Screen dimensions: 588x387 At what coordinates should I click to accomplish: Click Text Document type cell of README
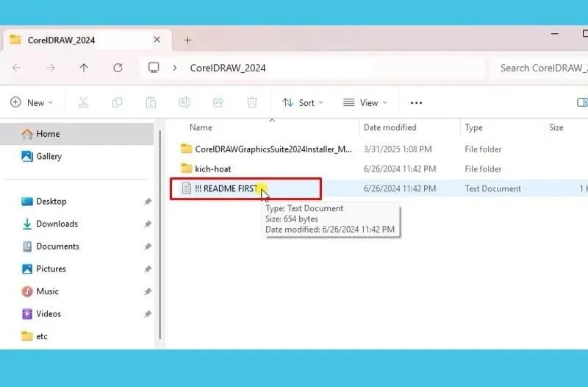point(492,189)
